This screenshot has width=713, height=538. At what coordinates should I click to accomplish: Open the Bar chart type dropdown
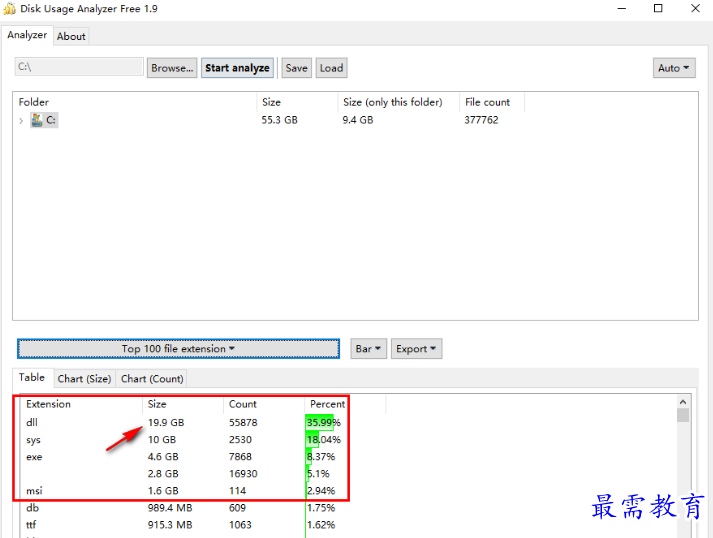[x=367, y=349]
